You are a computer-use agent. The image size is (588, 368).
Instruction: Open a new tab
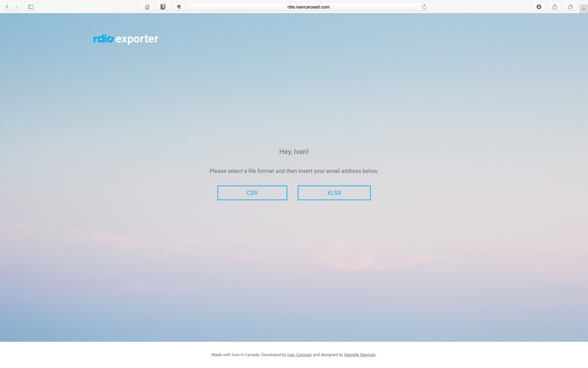[584, 9]
